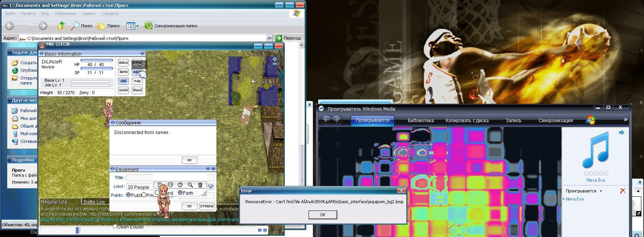The width and height of the screenshot is (644, 237).
Task: Open the Справка menu in Explorer
Action: click(x=110, y=13)
